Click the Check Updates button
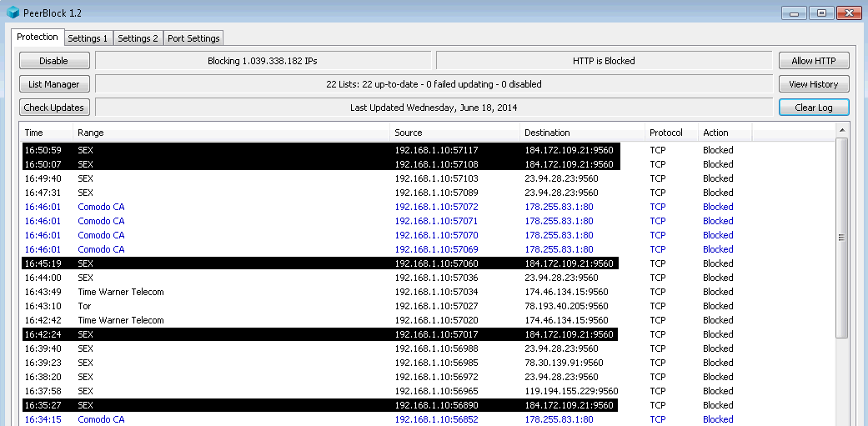The width and height of the screenshot is (868, 426). 54,108
